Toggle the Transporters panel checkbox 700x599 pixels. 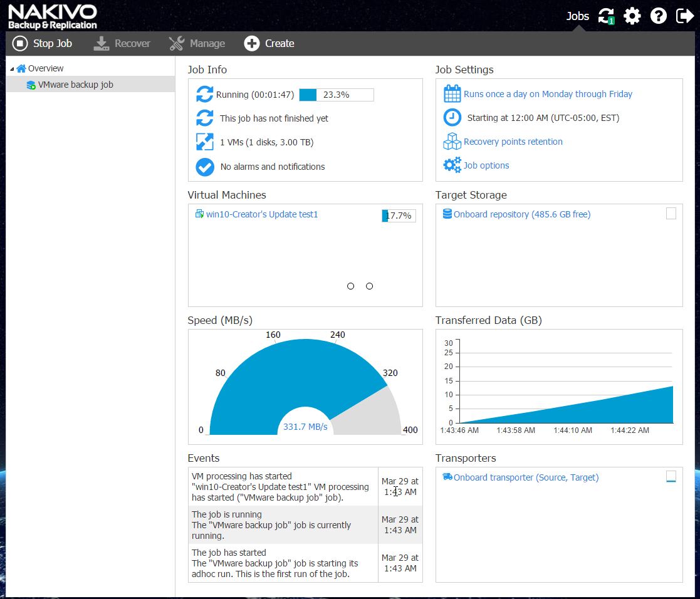click(x=671, y=476)
